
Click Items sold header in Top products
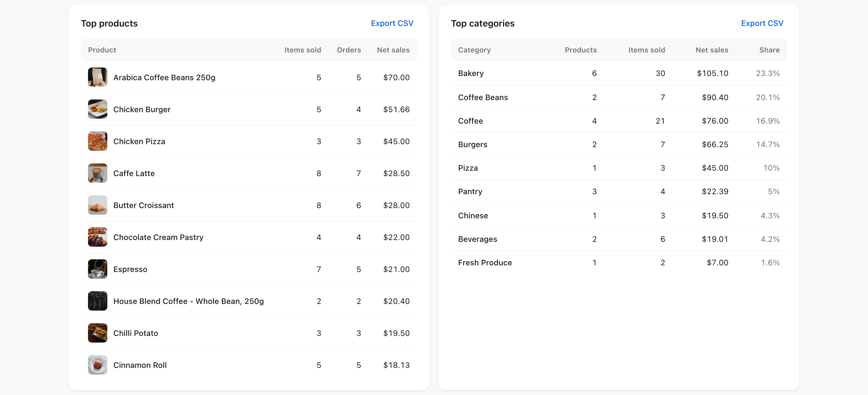(302, 50)
